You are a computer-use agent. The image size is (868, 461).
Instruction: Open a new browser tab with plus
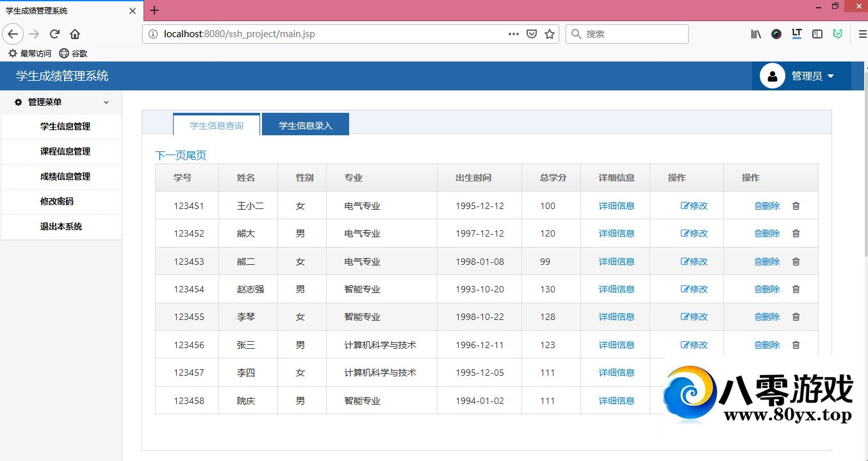pos(154,10)
